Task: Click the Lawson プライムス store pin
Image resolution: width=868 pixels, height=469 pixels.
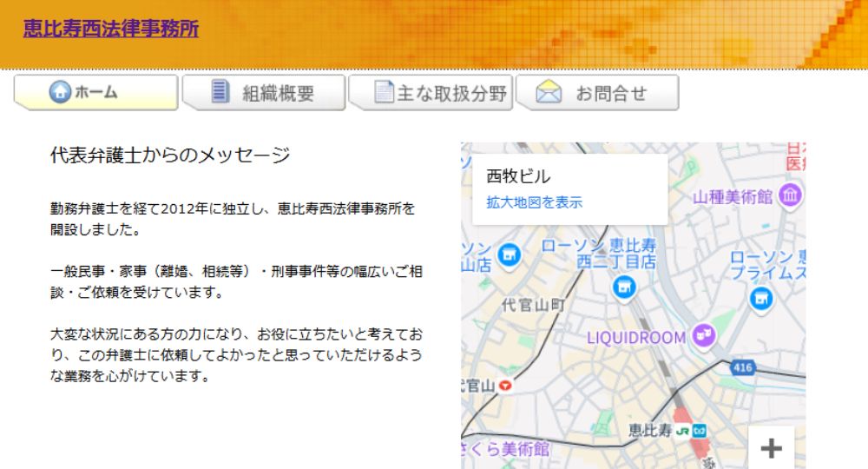Action: [761, 299]
